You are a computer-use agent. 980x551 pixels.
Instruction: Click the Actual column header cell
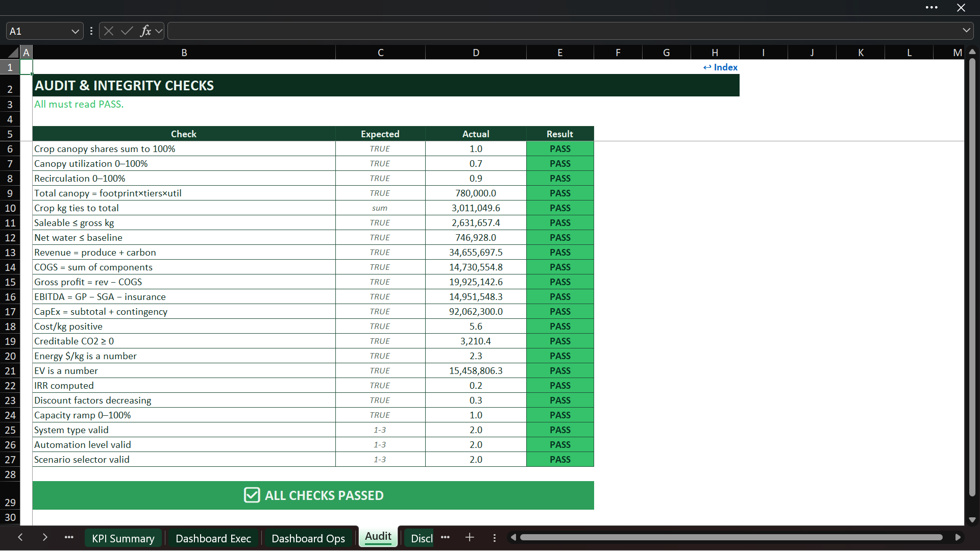pyautogui.click(x=476, y=134)
